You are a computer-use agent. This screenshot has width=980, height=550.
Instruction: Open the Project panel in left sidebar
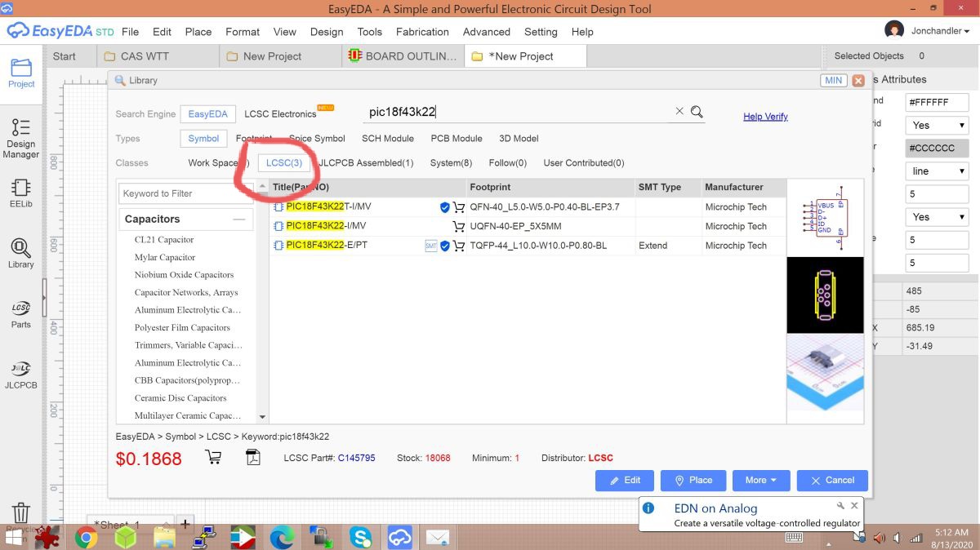click(21, 73)
